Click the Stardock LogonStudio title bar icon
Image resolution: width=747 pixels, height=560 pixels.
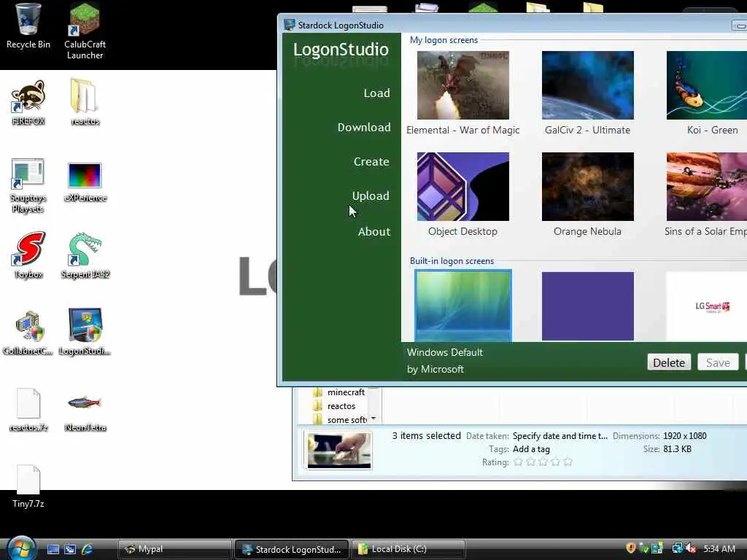pos(289,25)
